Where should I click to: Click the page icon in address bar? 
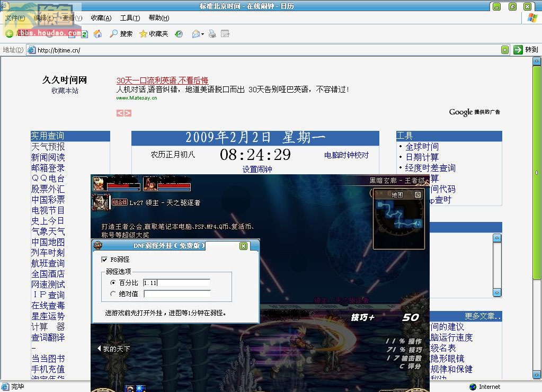32,50
